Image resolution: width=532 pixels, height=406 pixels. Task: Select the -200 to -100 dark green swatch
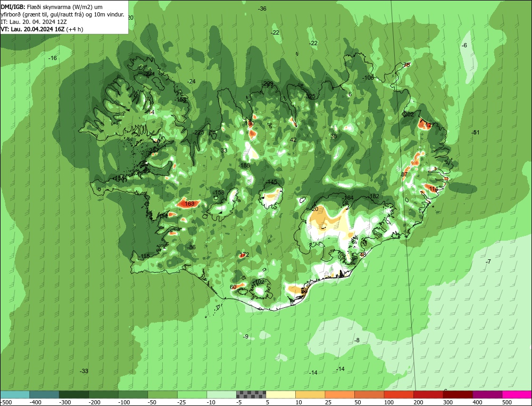(x=103, y=394)
